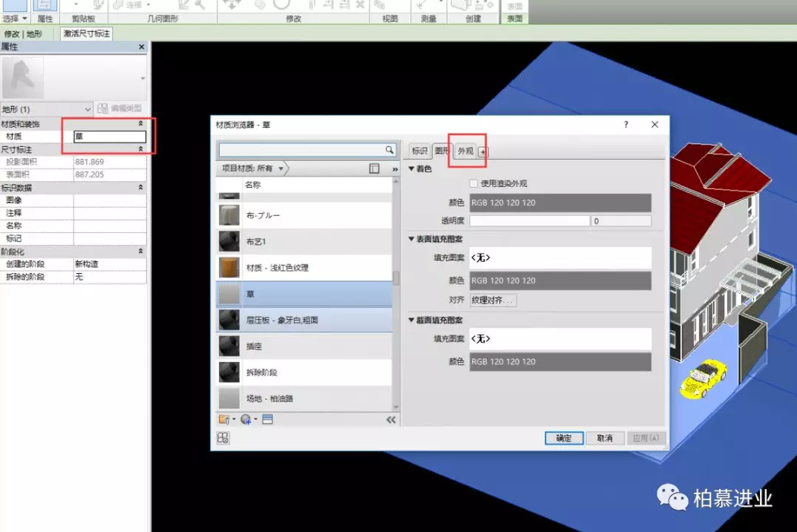797x532 pixels.
Task: Change shading 颜色 RGB 120 swatch
Action: pos(560,203)
